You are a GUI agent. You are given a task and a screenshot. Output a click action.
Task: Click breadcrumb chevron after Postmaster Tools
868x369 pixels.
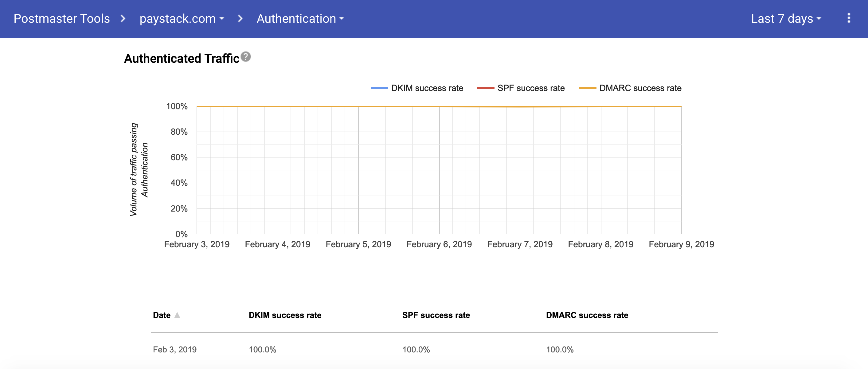click(123, 18)
